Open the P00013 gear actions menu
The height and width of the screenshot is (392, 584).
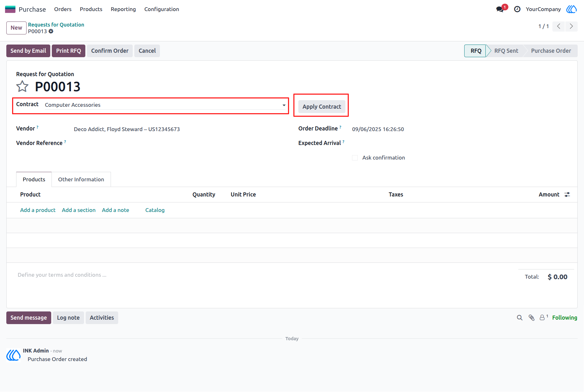[51, 31]
